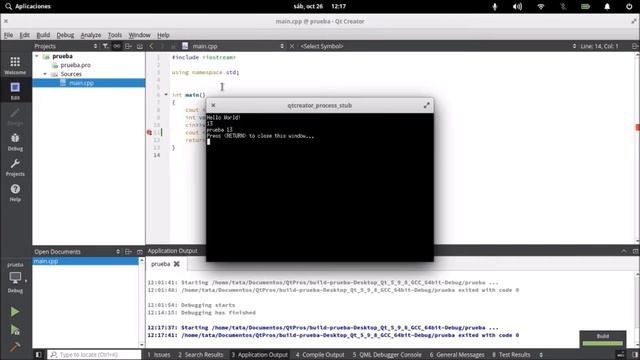Go back in editor navigation history
The image size is (640, 360).
pyautogui.click(x=151, y=46)
